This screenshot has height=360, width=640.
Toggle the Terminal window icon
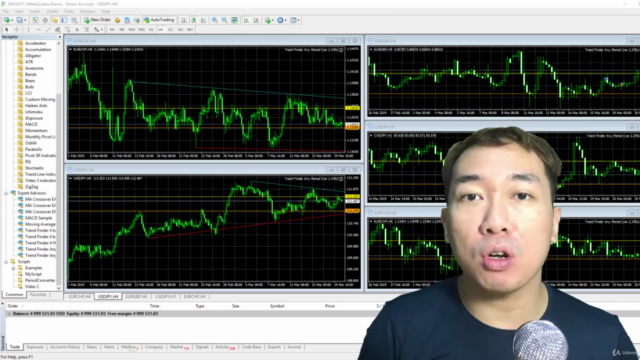(x=64, y=20)
